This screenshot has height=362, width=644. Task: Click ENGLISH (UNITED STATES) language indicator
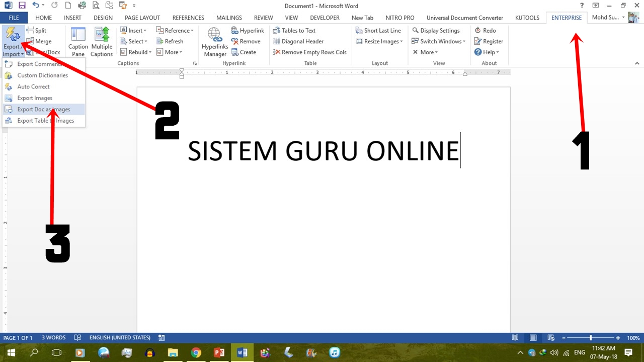click(120, 338)
